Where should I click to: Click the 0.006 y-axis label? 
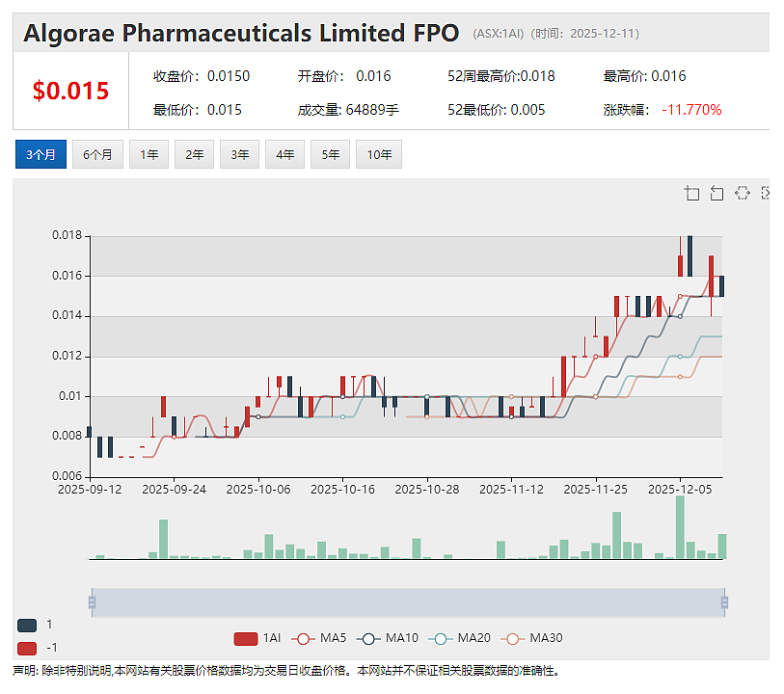(67, 476)
